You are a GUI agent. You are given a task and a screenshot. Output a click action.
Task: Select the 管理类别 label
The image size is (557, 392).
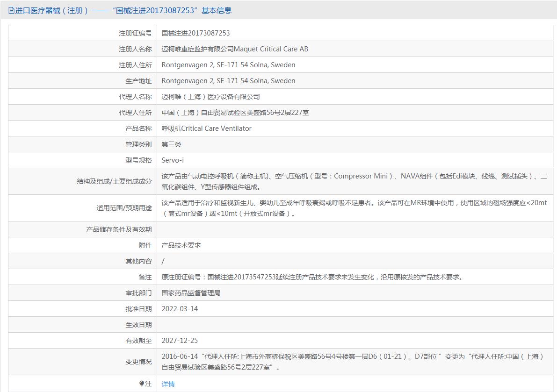138,144
